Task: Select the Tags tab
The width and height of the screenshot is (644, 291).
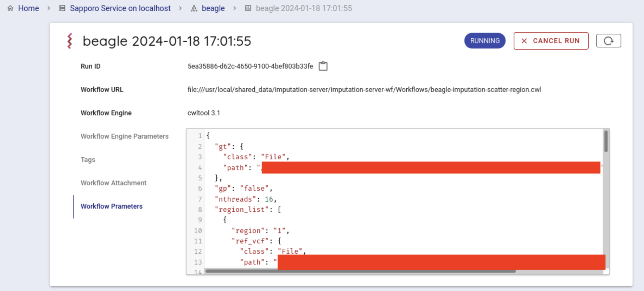Action: pos(88,160)
